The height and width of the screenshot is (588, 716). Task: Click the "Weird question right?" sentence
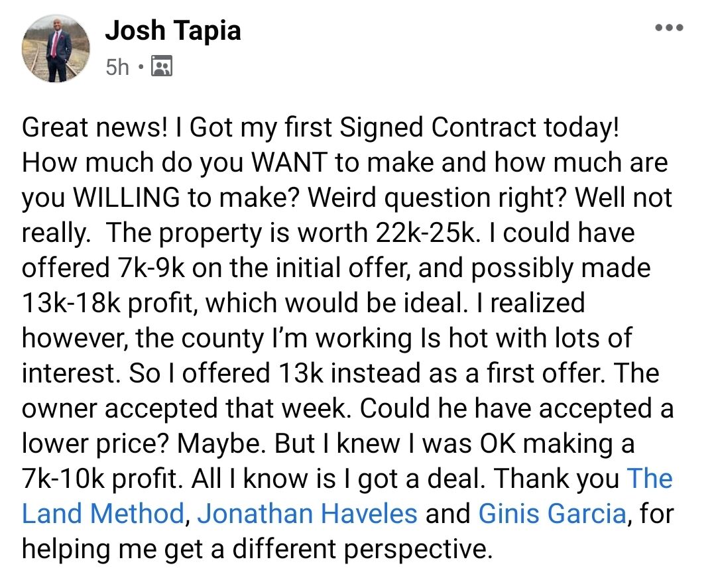[x=434, y=198]
